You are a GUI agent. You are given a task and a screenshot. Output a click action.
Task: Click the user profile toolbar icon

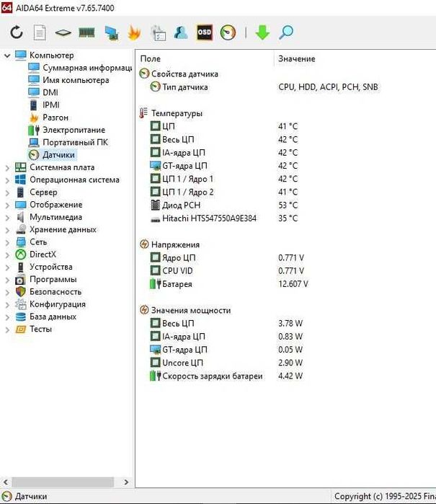point(181,32)
